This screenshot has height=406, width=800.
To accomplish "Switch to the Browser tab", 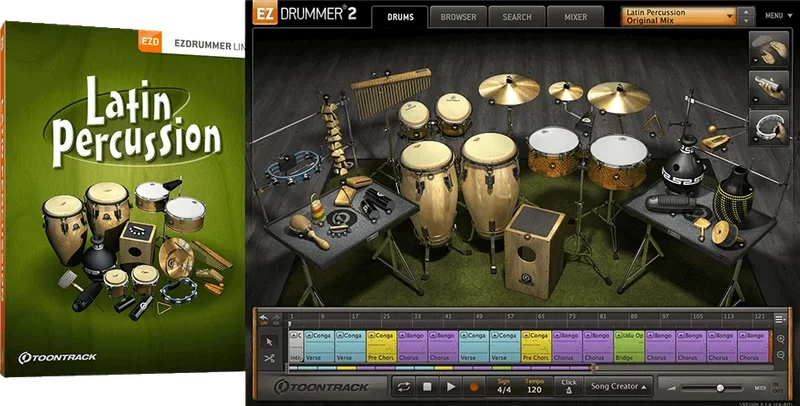I will [458, 17].
